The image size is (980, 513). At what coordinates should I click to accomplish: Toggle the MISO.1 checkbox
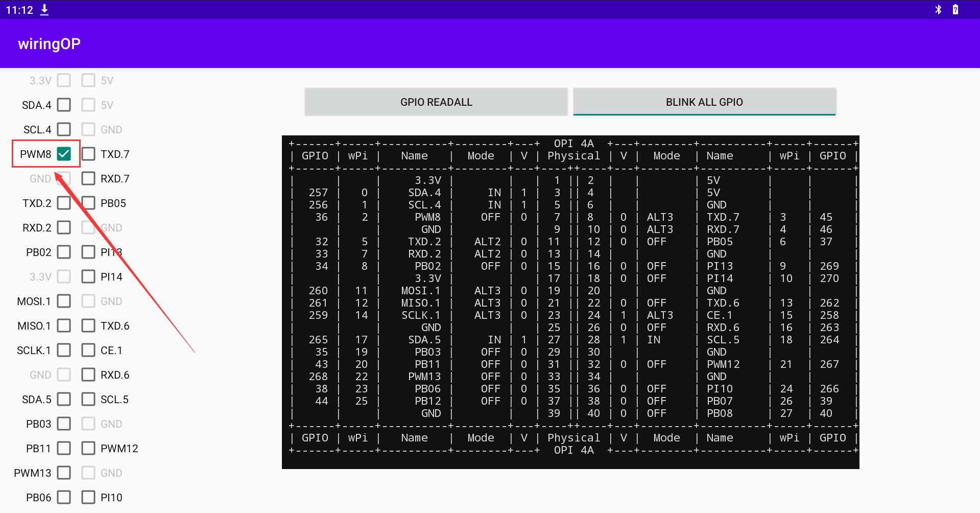64,325
